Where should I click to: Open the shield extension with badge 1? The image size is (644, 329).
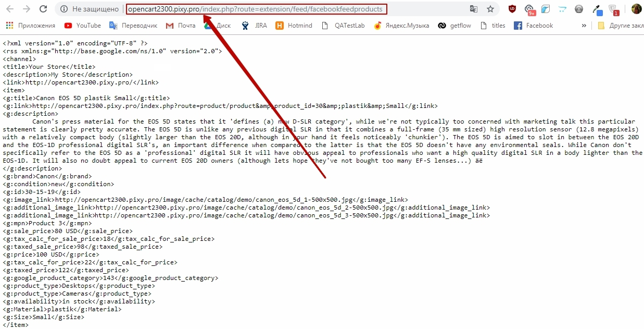(613, 9)
